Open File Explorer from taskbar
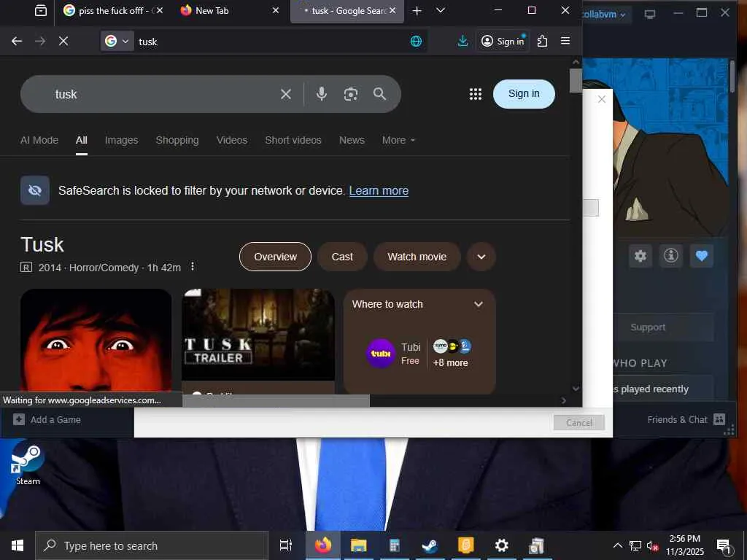 (359, 545)
